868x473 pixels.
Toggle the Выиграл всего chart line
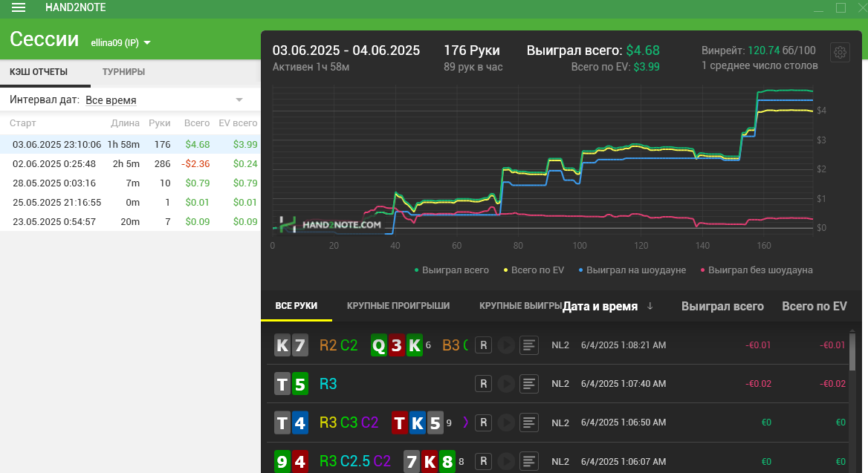point(452,270)
